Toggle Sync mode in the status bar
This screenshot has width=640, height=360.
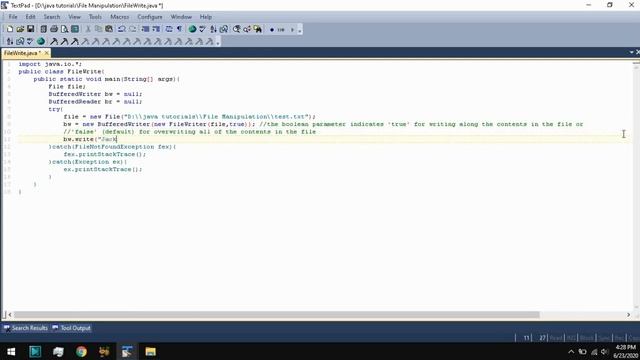pos(604,338)
